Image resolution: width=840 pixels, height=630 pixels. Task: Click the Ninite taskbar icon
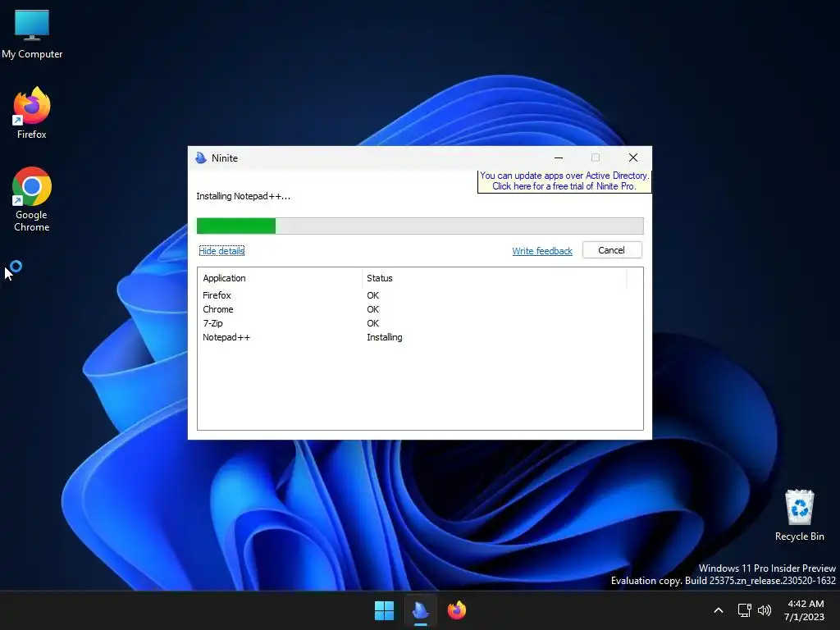click(x=421, y=610)
